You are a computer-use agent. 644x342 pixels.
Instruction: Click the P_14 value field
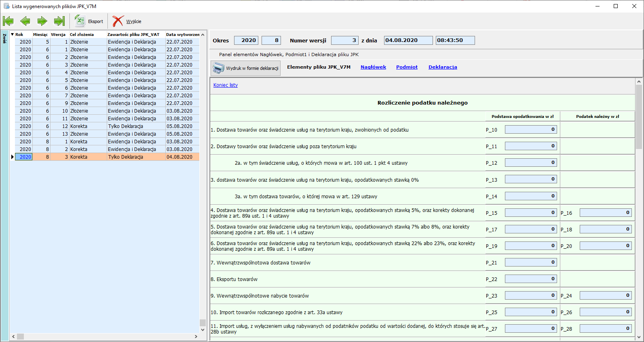531,196
